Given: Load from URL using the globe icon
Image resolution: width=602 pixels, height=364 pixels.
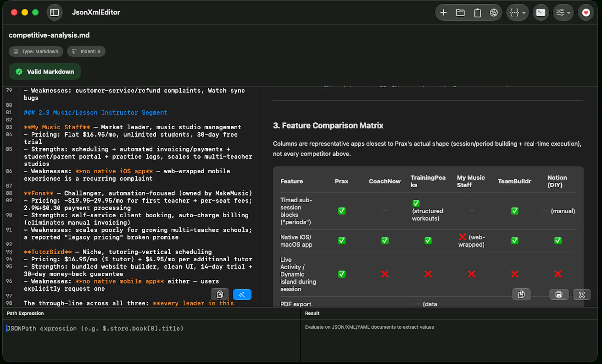Looking at the screenshot, I should point(494,12).
